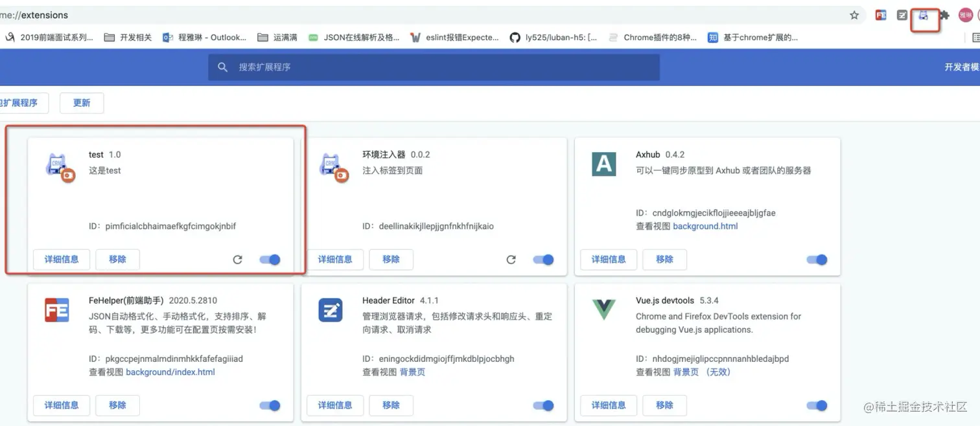Open FeHelper background/index.html link
Viewport: 980px width, 426px height.
click(x=170, y=372)
